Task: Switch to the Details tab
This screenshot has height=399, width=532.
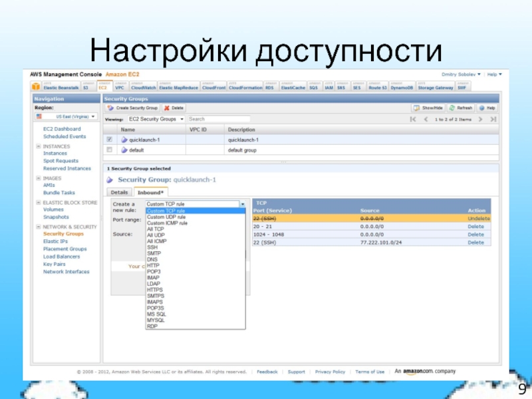Action: pyautogui.click(x=120, y=192)
